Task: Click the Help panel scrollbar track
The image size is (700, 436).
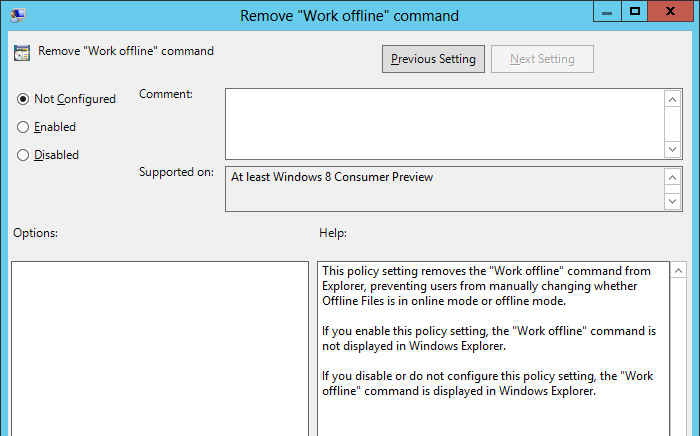Action: click(678, 360)
